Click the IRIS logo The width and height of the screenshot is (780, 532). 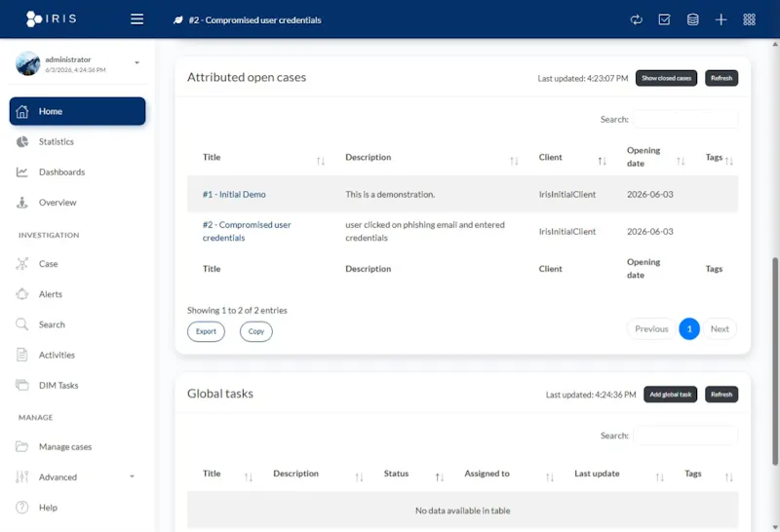[52, 19]
